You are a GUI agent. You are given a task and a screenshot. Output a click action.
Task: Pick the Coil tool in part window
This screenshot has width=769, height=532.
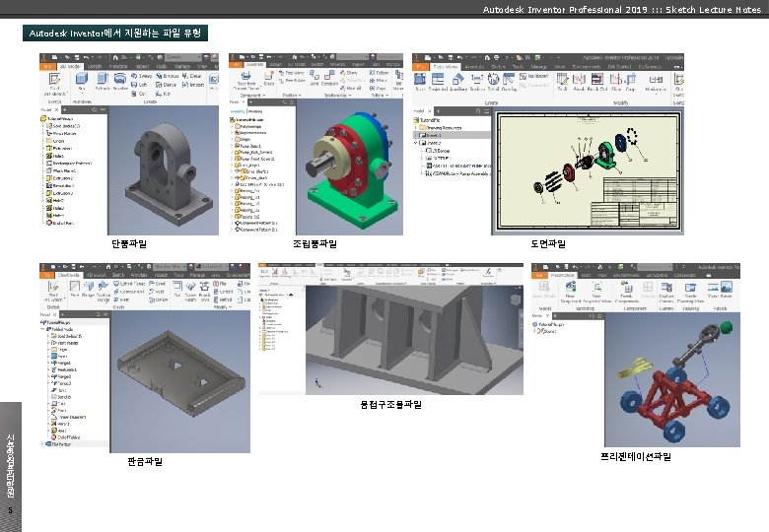(140, 93)
